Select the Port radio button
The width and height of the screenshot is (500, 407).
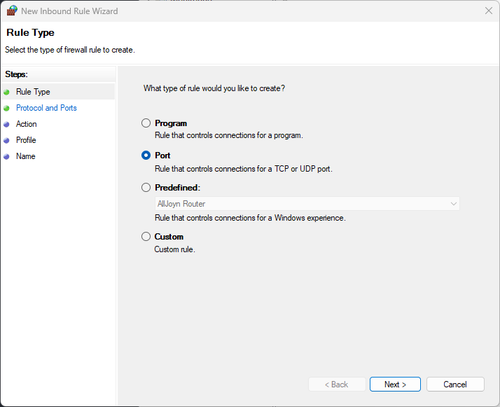(146, 155)
